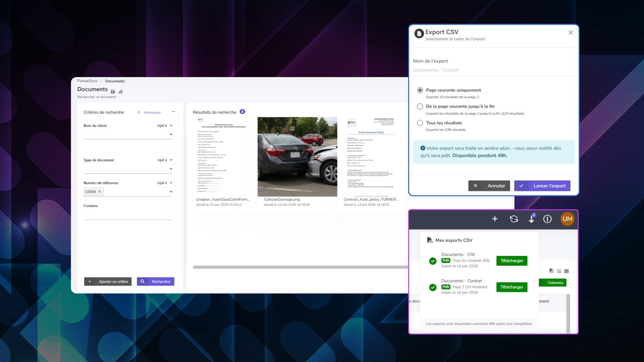Open the CollisionDamage.png thumbnail
The image size is (644, 362).
[x=297, y=157]
